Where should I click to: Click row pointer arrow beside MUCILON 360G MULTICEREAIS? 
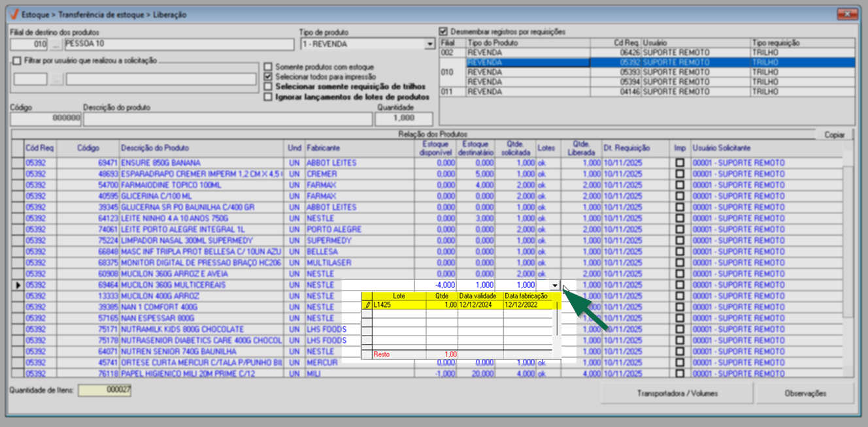pyautogui.click(x=18, y=285)
